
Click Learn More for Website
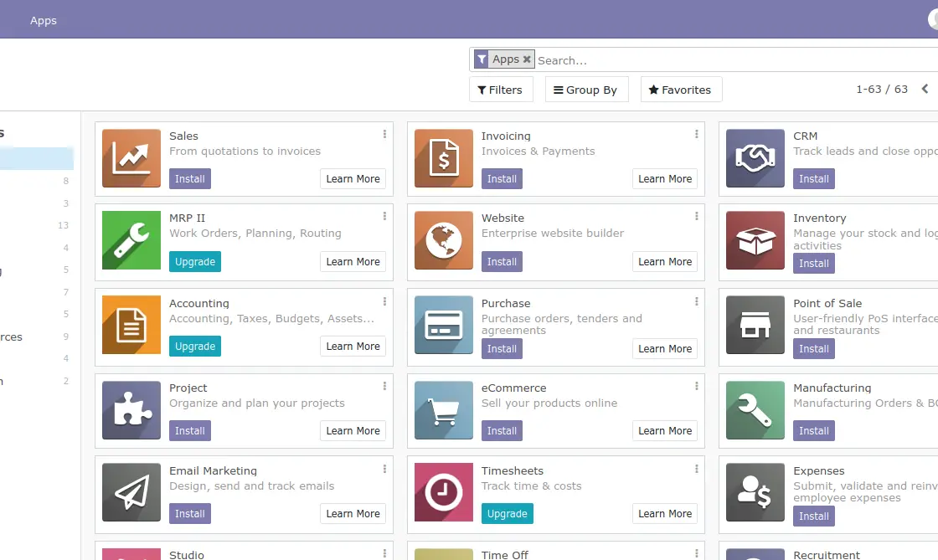point(665,262)
